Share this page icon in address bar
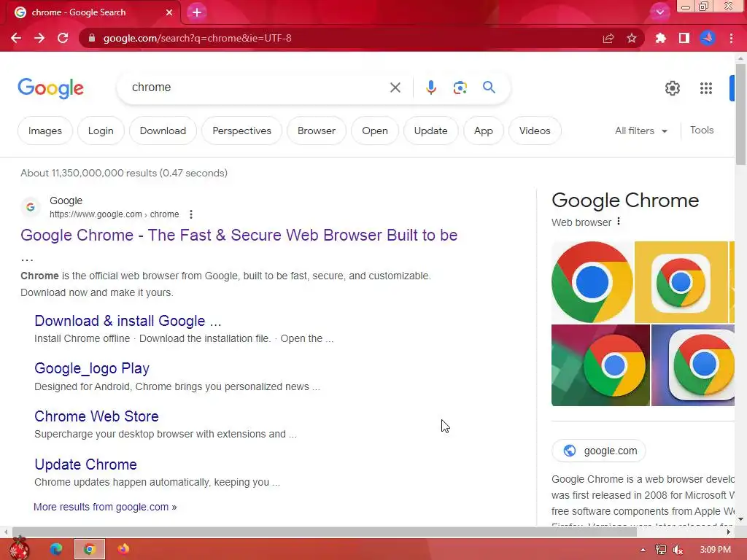Screen dimensions: 747x560 608,38
